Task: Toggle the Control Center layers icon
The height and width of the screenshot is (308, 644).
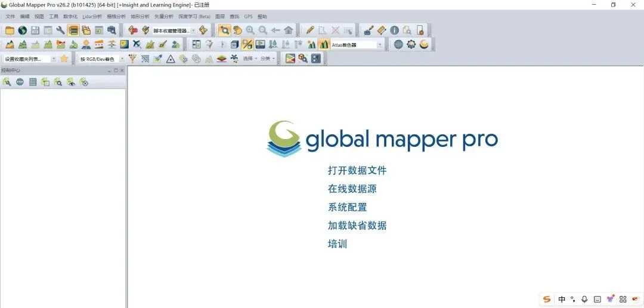Action: [x=73, y=30]
